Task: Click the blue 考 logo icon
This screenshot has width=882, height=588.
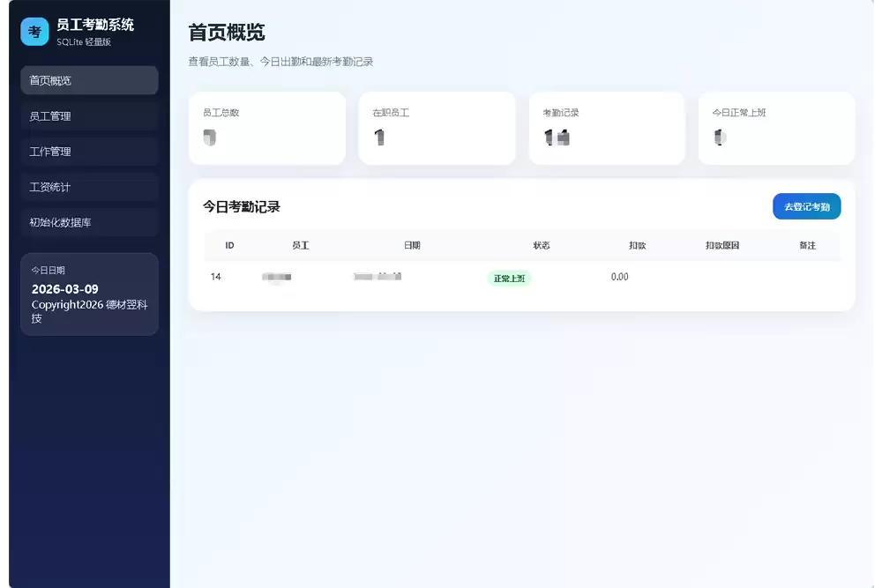Action: [x=34, y=32]
